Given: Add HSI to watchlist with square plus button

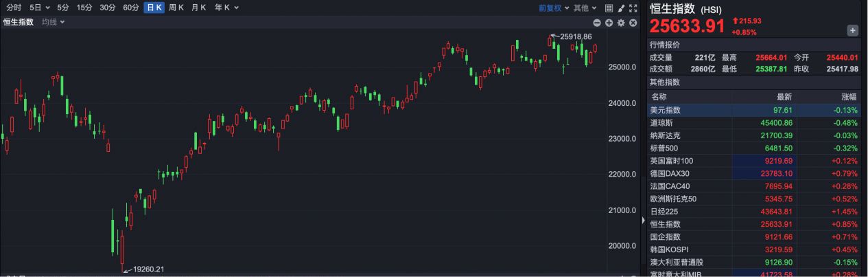Looking at the screenshot, I should click(x=853, y=30).
